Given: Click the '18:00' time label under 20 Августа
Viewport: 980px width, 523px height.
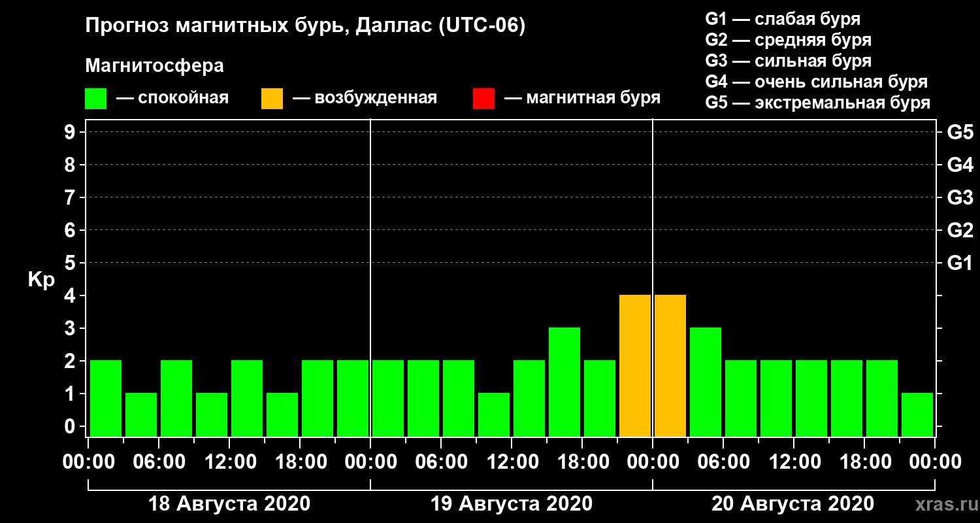Looking at the screenshot, I should coord(864,462).
